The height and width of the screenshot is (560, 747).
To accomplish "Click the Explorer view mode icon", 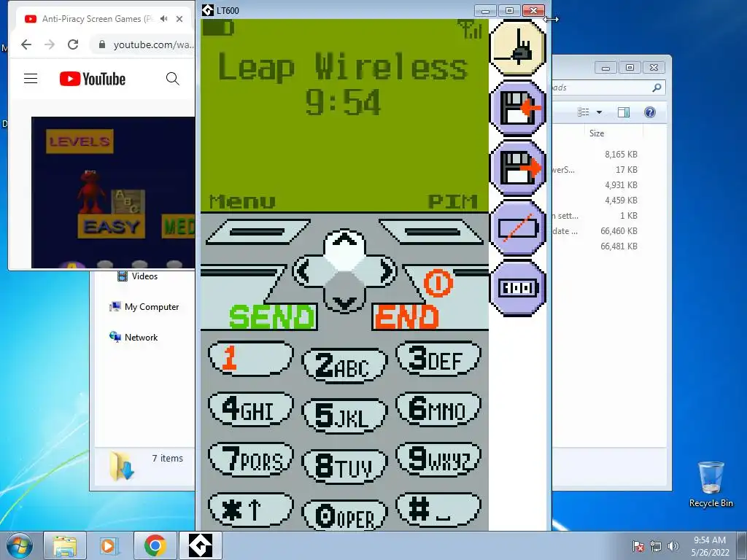I will click(x=584, y=112).
